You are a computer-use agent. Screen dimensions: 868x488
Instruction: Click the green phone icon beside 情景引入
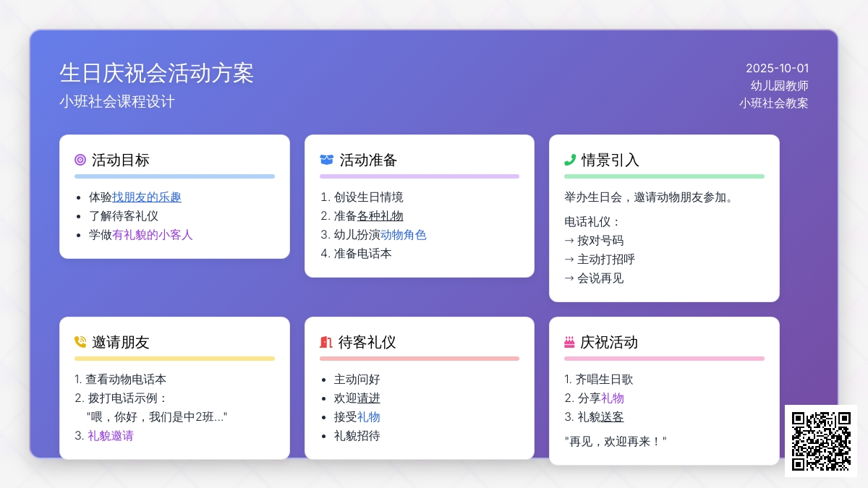[x=570, y=160]
